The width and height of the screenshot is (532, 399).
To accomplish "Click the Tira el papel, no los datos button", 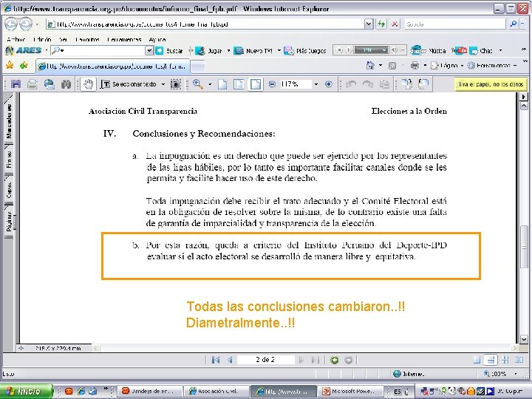I will (x=491, y=84).
